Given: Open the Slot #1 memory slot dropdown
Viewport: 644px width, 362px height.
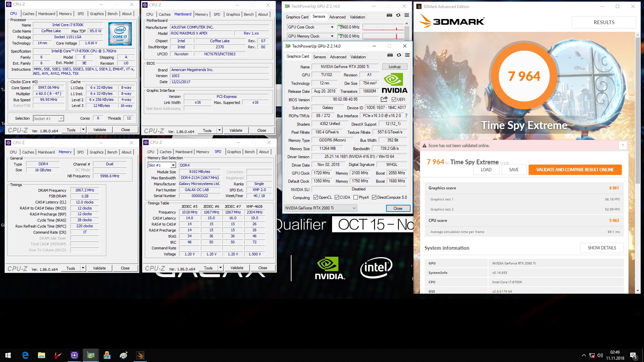Looking at the screenshot, I should (x=173, y=165).
